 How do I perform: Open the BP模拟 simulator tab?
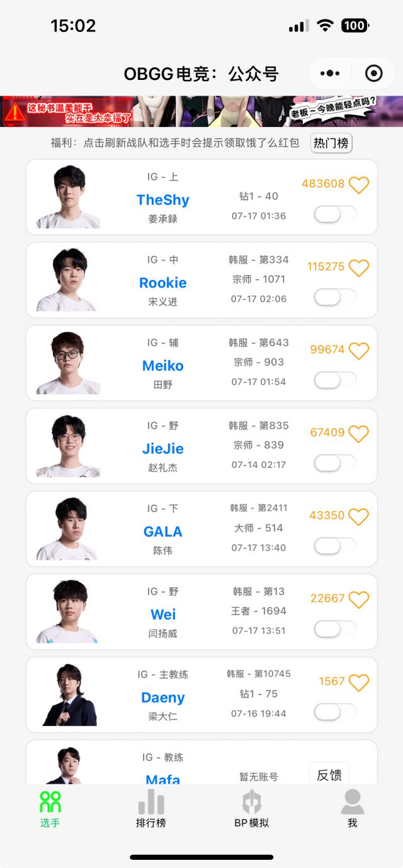pyautogui.click(x=251, y=809)
